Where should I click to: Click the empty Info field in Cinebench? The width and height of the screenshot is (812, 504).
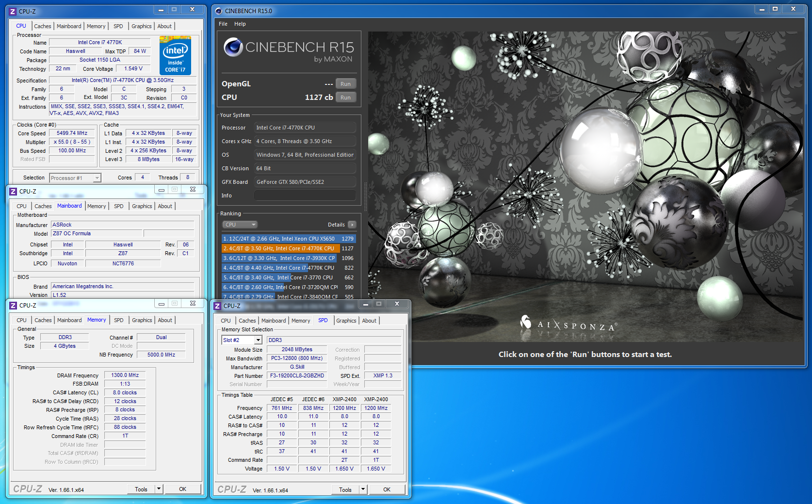click(305, 195)
